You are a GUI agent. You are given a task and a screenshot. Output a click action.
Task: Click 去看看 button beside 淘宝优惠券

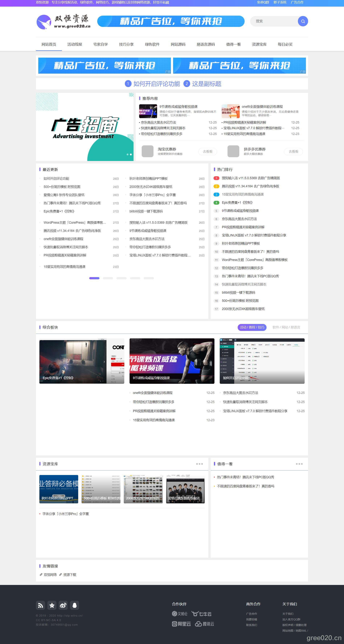pyautogui.click(x=207, y=152)
